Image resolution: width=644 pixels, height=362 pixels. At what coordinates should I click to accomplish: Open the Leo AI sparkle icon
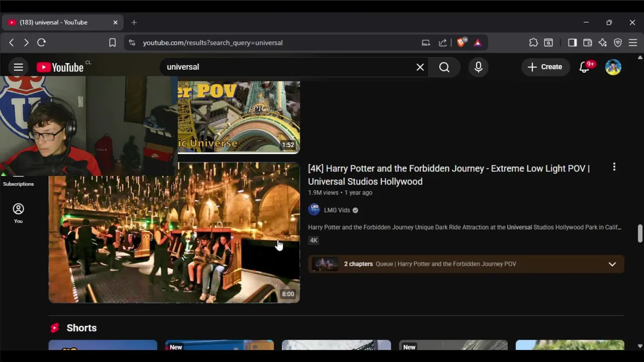(603, 43)
